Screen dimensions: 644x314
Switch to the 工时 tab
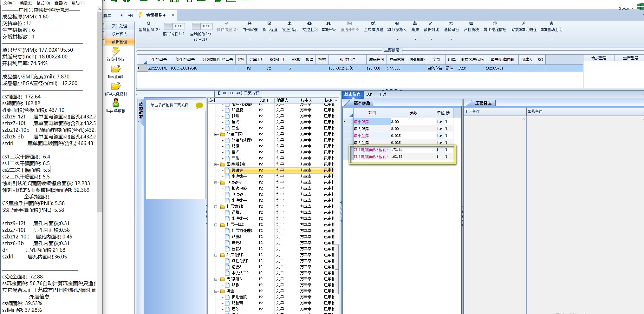pyautogui.click(x=382, y=94)
